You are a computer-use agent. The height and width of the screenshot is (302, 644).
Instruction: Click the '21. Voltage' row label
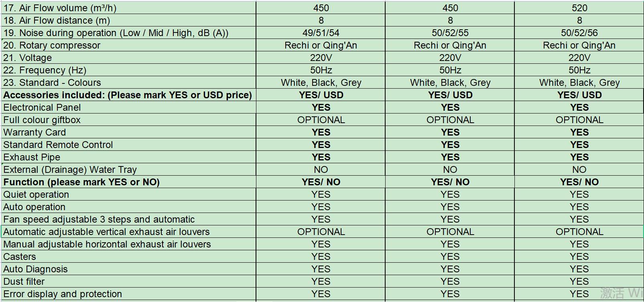[28, 58]
